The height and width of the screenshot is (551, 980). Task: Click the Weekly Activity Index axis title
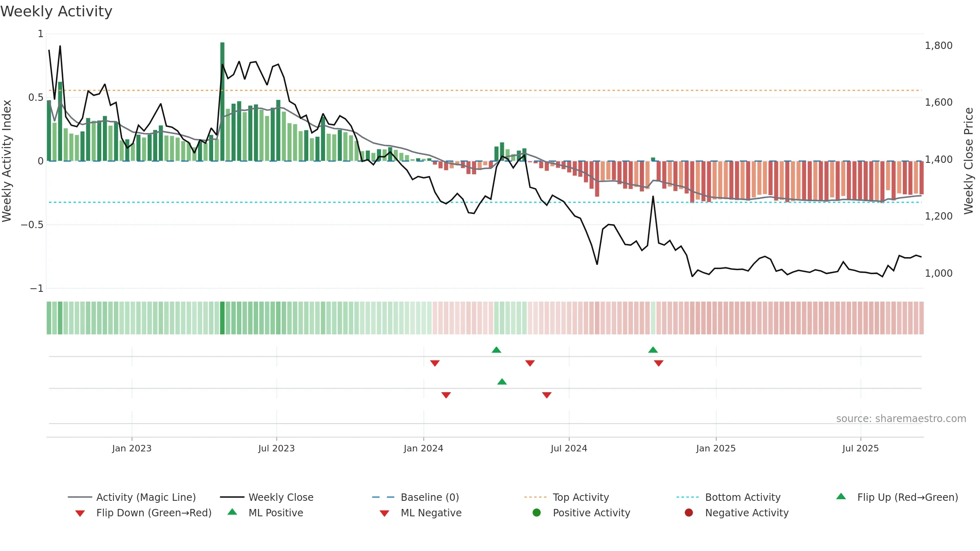pos(7,161)
